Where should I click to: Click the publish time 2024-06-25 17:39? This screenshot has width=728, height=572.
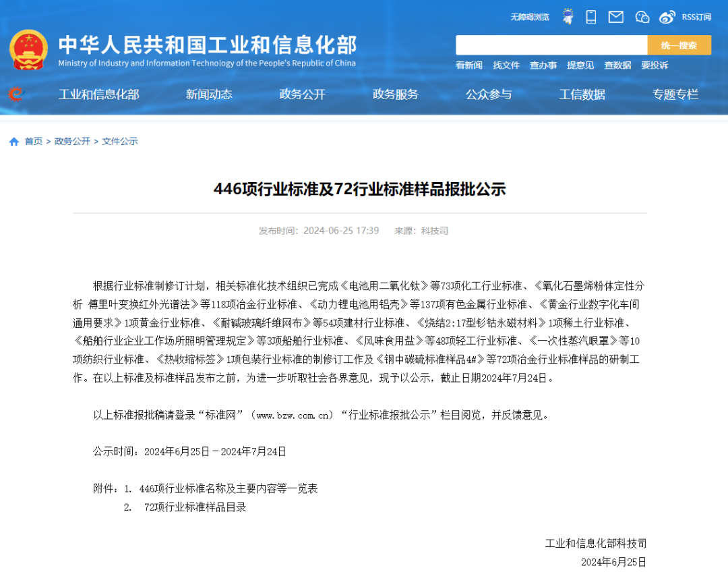point(341,231)
